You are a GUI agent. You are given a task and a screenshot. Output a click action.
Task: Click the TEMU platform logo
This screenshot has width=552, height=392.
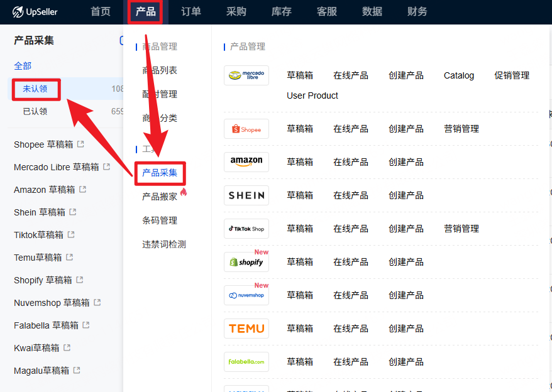point(246,329)
